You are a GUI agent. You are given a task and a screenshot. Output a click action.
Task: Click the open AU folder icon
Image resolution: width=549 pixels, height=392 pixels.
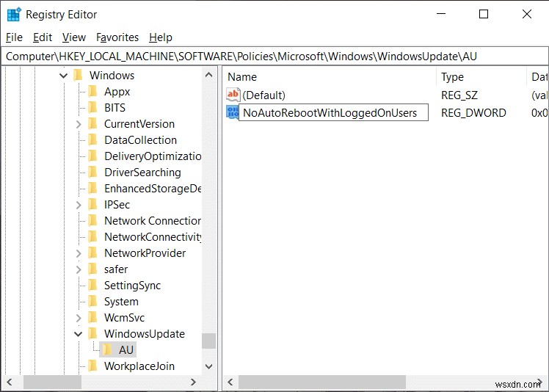pos(107,349)
